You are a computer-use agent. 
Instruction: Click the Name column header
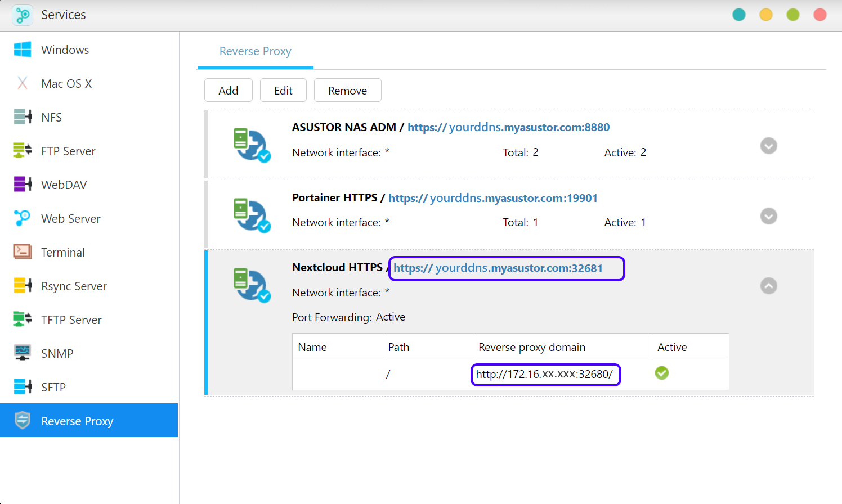pos(337,346)
